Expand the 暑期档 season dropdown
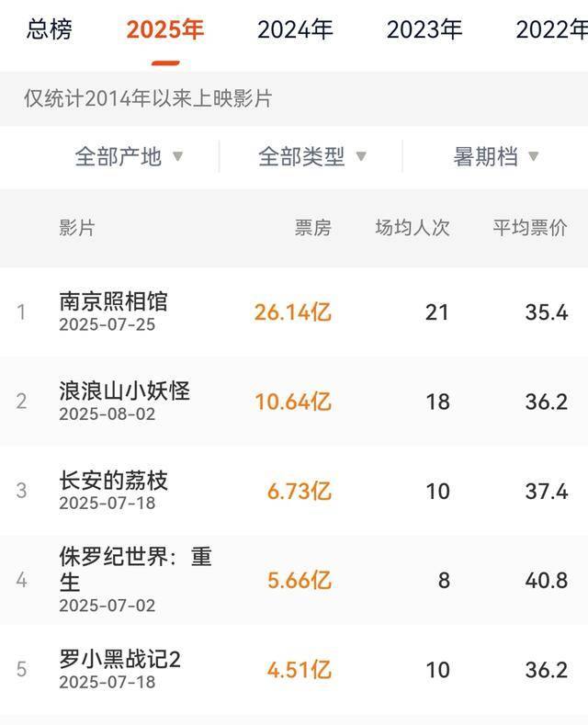This screenshot has height=725, width=588. [496, 157]
